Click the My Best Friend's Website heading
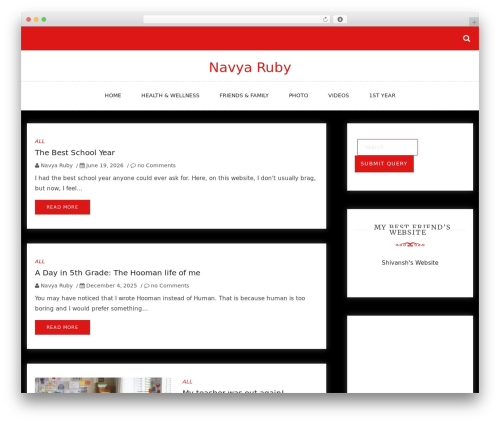Viewport: 500px width, 423px height. click(x=412, y=230)
